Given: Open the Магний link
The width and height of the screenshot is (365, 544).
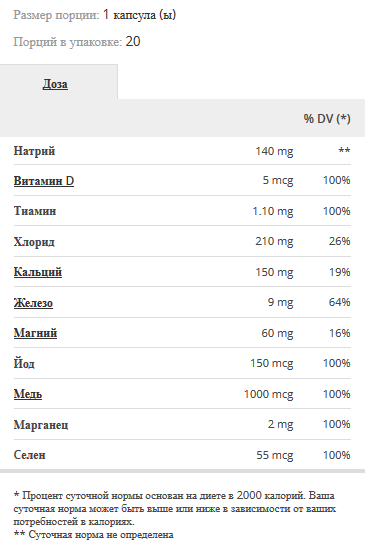Looking at the screenshot, I should click(35, 333).
